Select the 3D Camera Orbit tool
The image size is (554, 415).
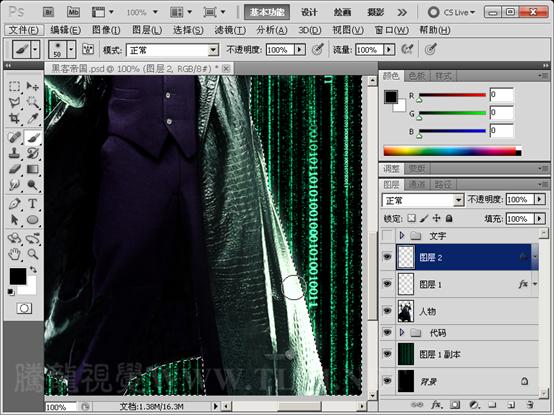(x=33, y=238)
